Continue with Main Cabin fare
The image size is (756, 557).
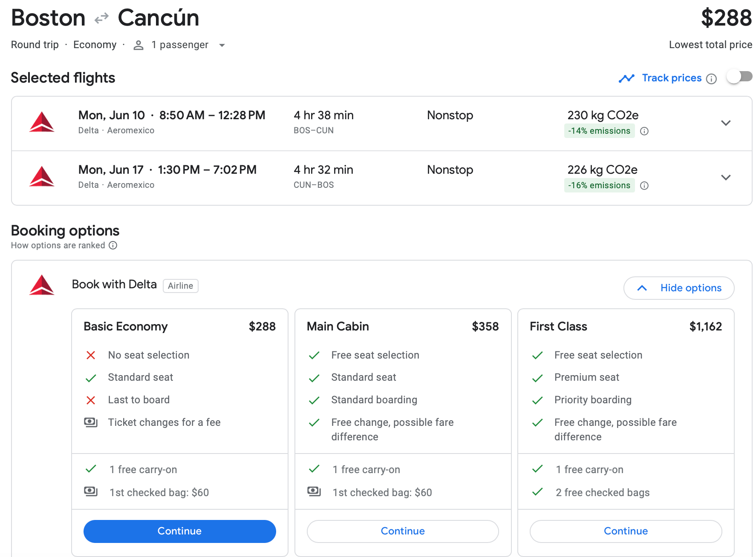point(403,531)
